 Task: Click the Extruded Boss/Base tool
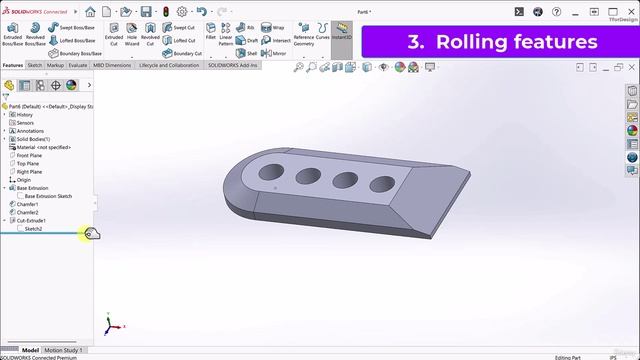(x=13, y=34)
